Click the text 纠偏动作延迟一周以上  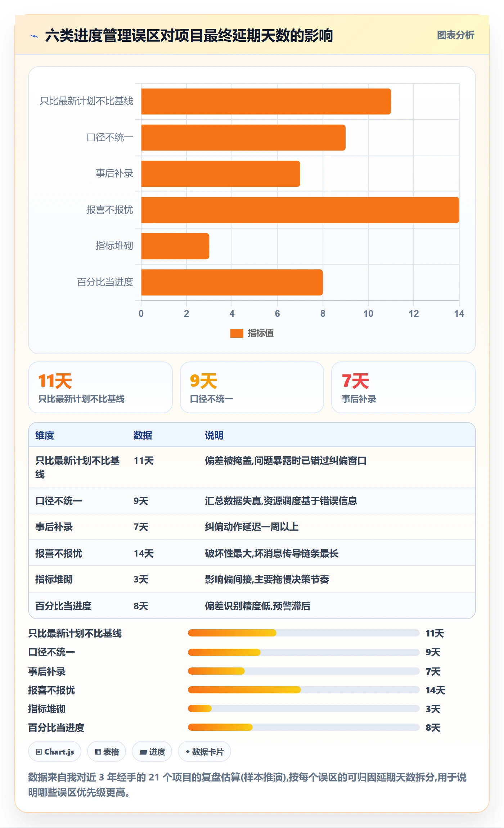252,527
